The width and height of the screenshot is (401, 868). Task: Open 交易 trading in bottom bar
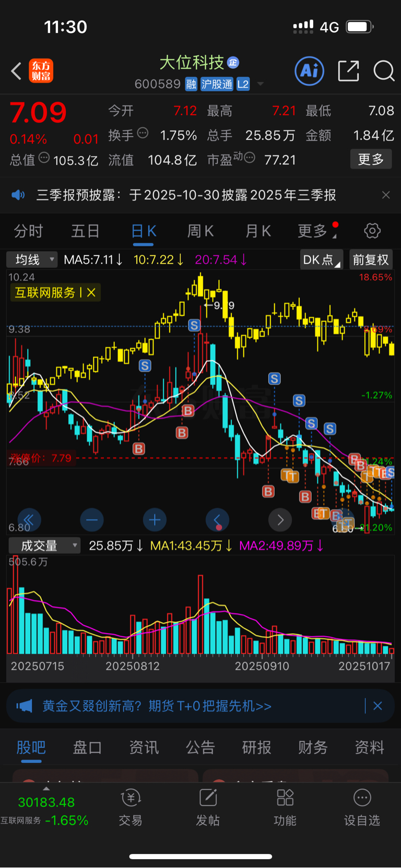(x=131, y=807)
